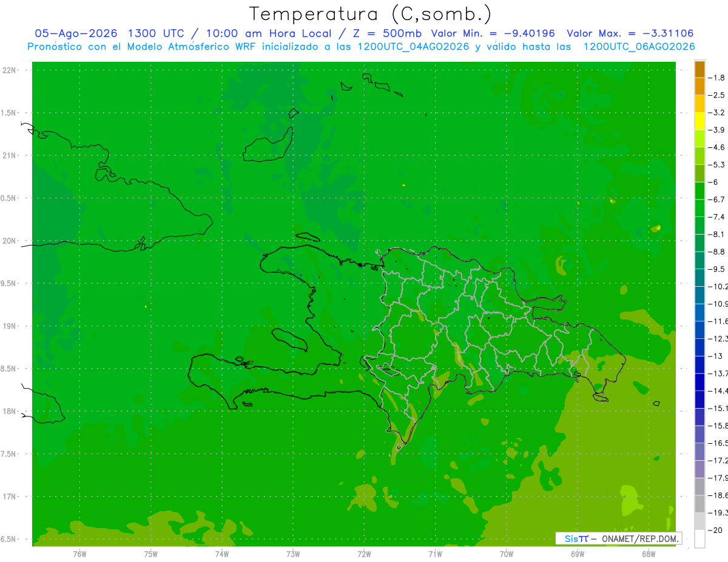Click the '6.5N' latitude axis label
The width and height of the screenshot is (728, 562).
click(x=8, y=539)
